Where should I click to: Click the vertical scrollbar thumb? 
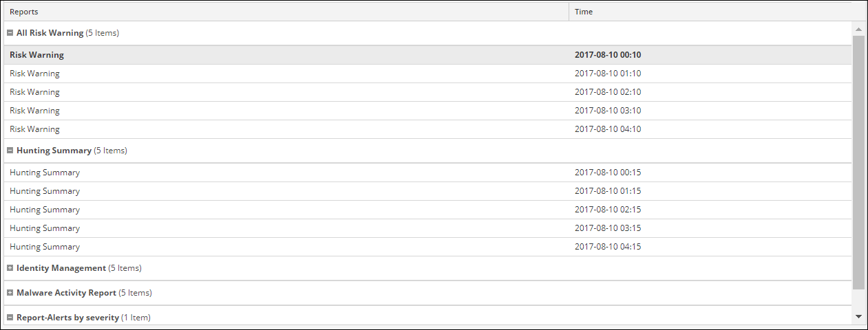(858, 162)
